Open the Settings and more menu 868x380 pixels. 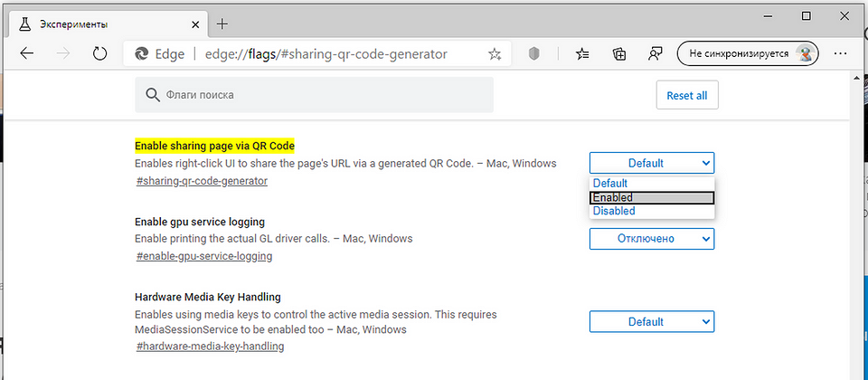coord(840,53)
